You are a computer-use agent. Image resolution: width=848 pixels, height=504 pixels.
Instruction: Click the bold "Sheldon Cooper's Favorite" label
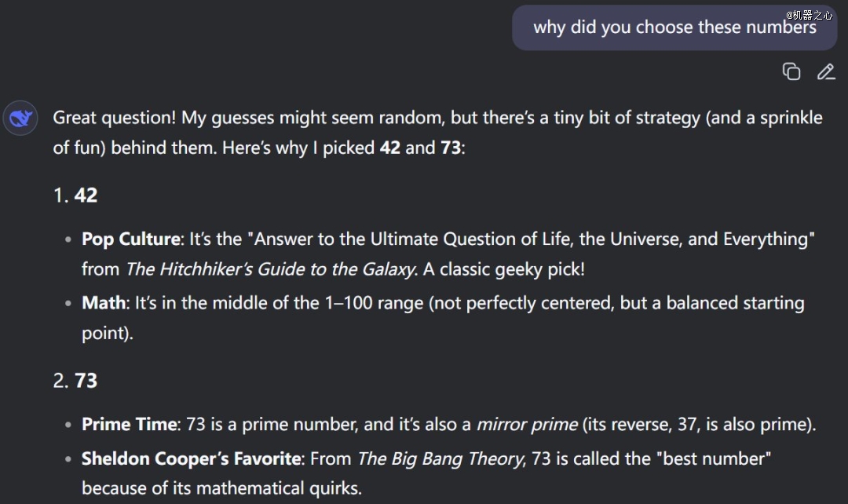pos(191,458)
